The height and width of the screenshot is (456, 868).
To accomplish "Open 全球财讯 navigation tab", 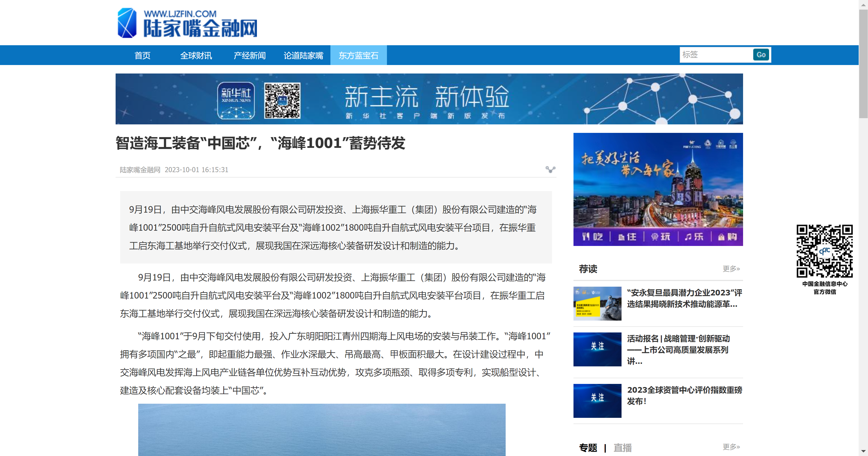I will tap(196, 55).
